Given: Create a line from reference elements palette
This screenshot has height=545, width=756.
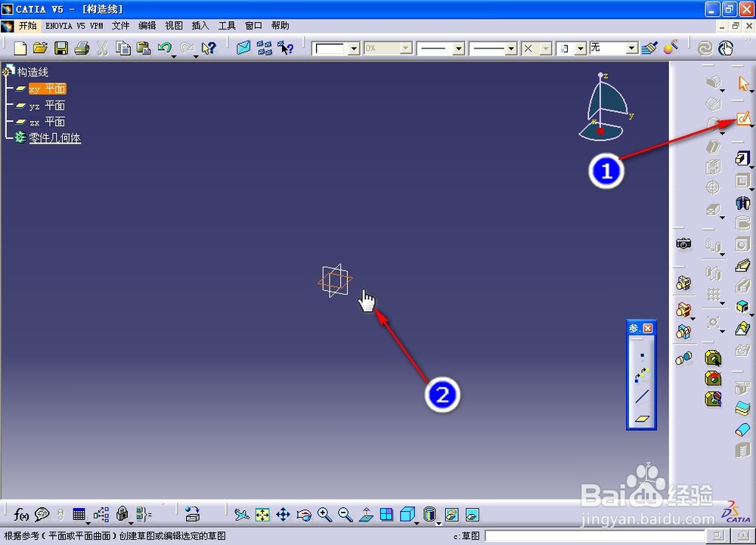Looking at the screenshot, I should (x=642, y=397).
